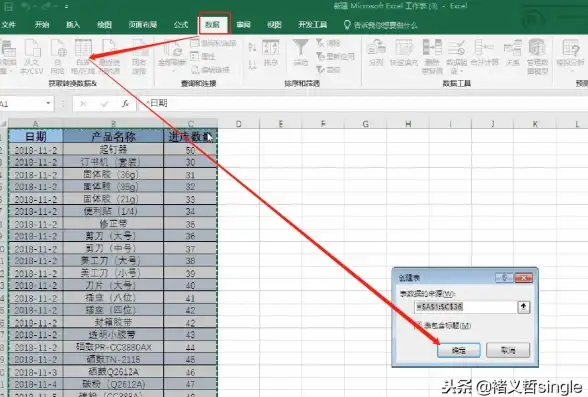
Task: Click the cell containing 封箱胶带
Action: [113, 322]
